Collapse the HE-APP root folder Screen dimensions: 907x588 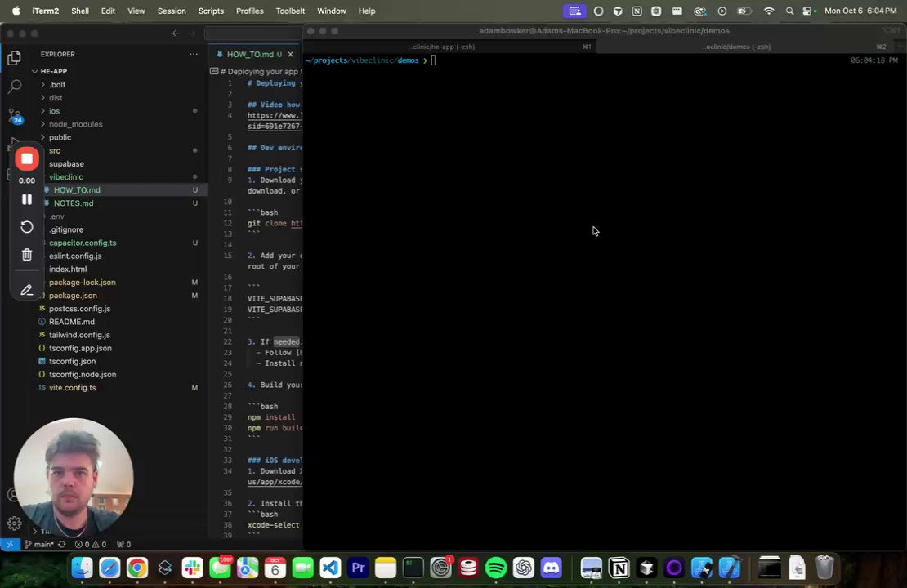coord(53,71)
